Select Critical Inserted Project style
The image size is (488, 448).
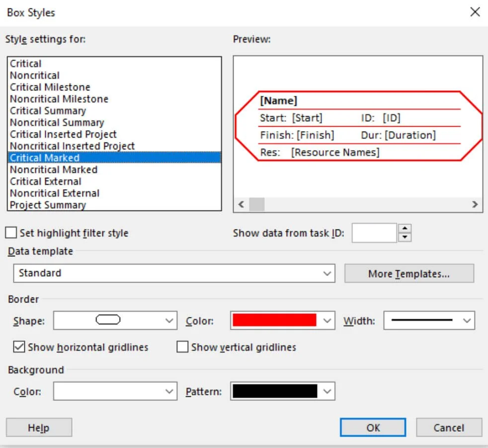(x=114, y=135)
